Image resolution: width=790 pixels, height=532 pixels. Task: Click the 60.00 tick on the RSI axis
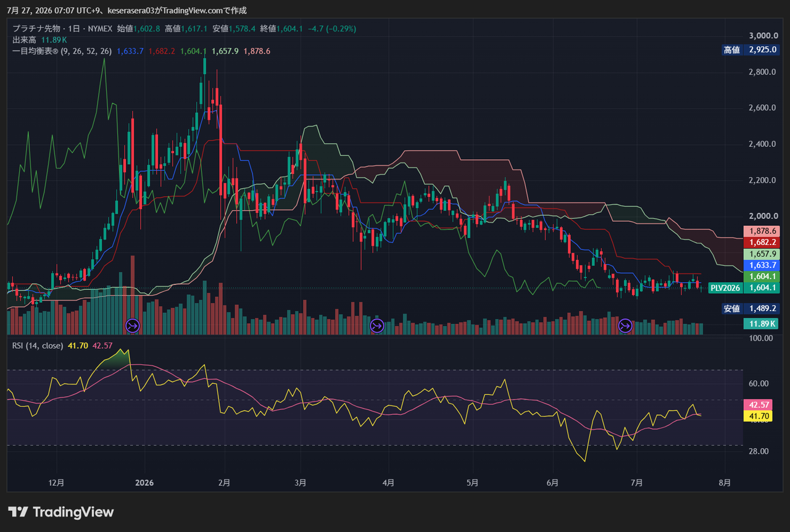(759, 383)
